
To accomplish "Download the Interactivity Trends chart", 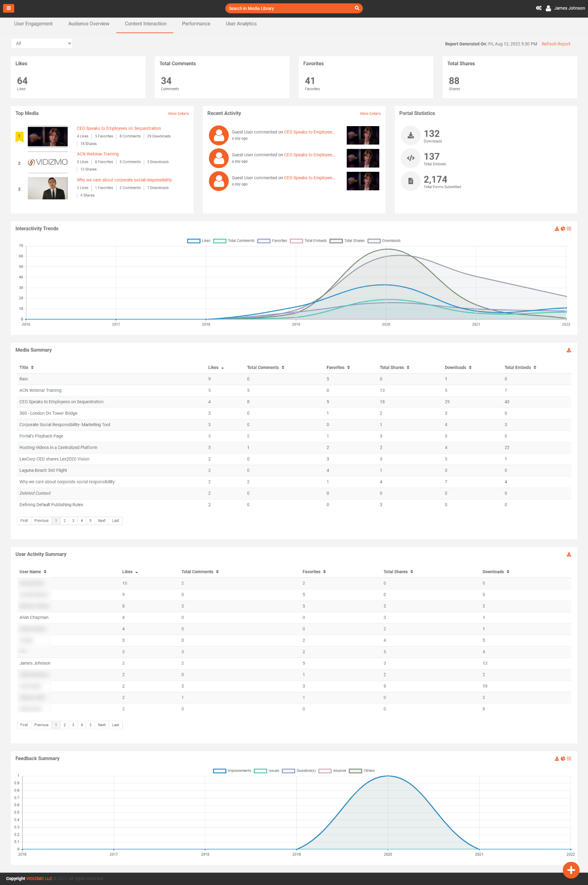I will click(557, 229).
